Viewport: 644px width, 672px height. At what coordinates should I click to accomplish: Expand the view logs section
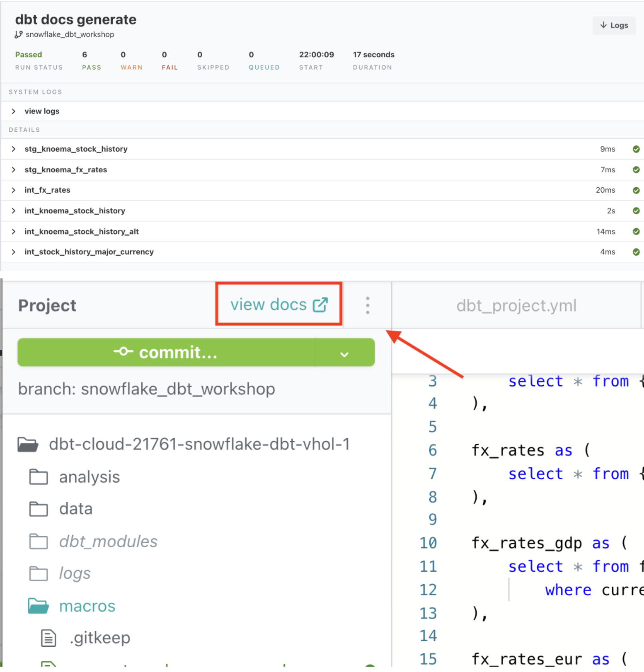pos(14,111)
